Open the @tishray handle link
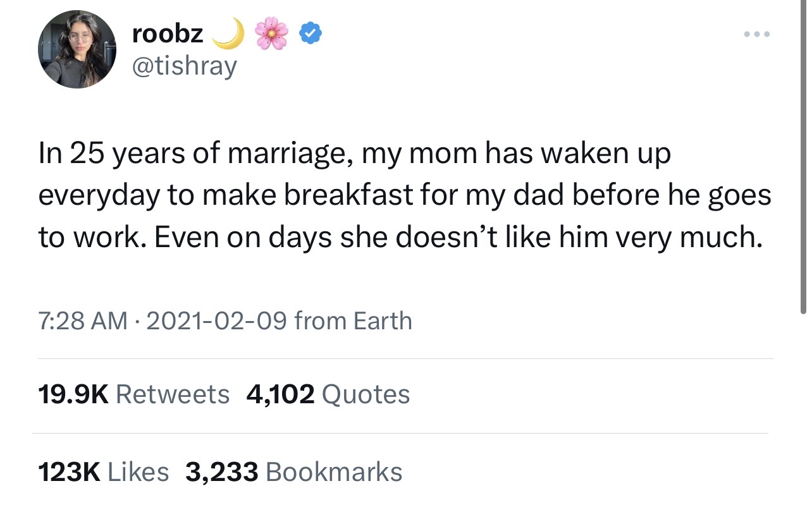 point(184,65)
